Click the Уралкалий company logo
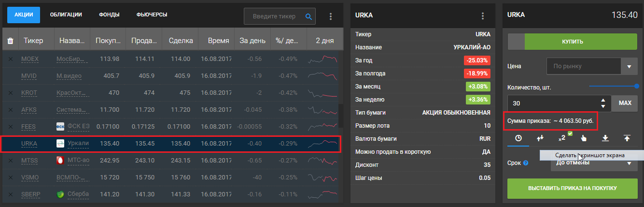This screenshot has height=207, width=644. pyautogui.click(x=60, y=144)
